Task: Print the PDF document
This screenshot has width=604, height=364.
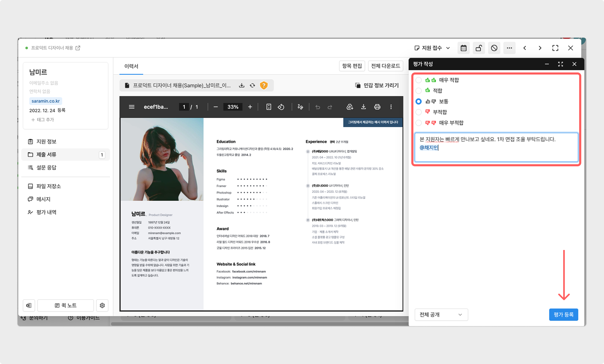Action: point(377,107)
